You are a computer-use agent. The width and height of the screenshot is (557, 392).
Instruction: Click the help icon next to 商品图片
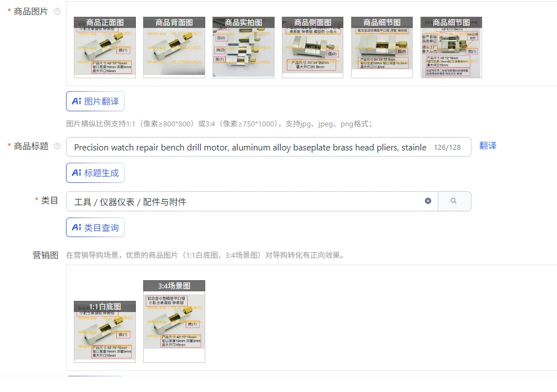pyautogui.click(x=57, y=11)
